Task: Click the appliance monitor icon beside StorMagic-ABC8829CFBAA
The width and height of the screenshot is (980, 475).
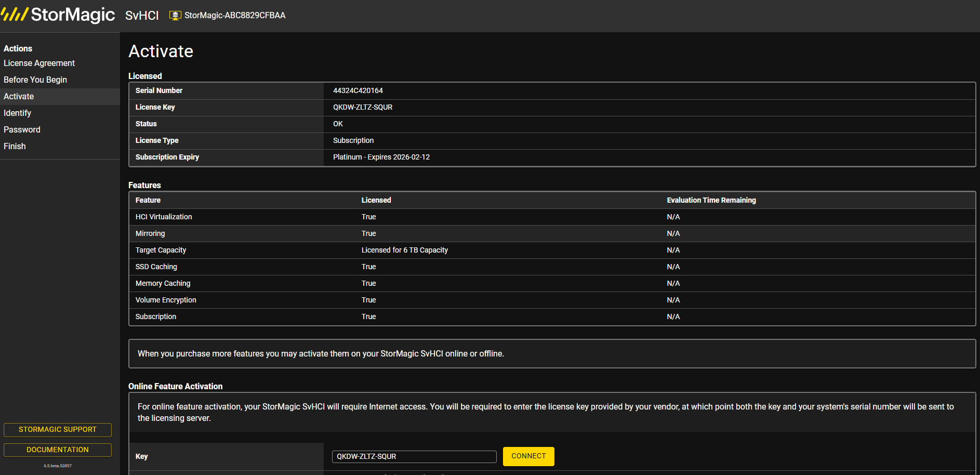Action: tap(175, 16)
